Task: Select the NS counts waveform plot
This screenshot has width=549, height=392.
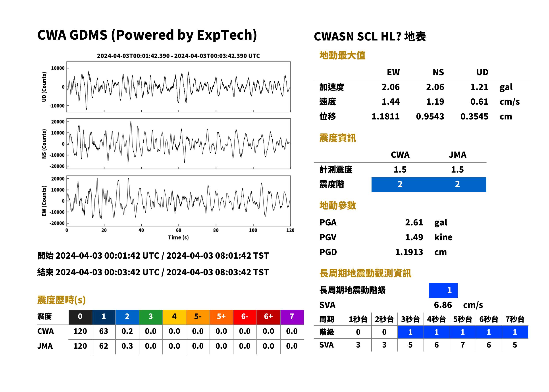Action: click(178, 144)
